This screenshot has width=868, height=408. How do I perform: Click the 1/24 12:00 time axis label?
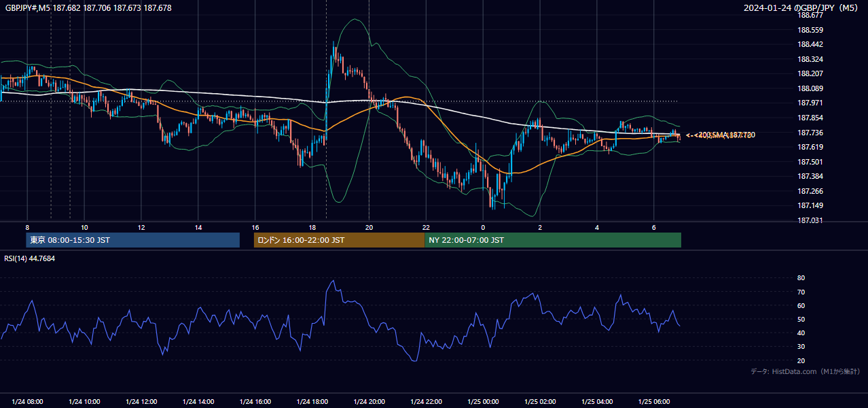coord(141,402)
